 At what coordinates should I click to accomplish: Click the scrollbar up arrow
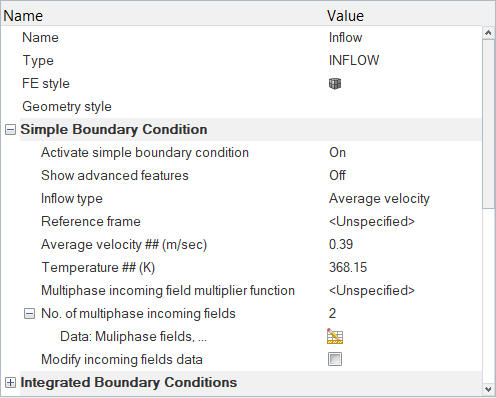(488, 33)
